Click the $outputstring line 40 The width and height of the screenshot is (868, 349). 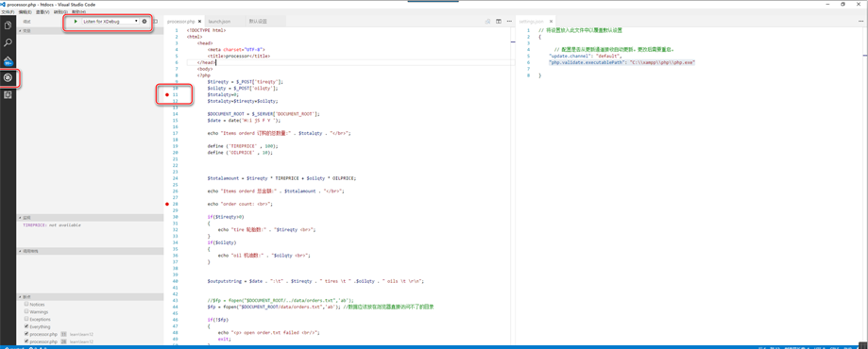pos(316,281)
